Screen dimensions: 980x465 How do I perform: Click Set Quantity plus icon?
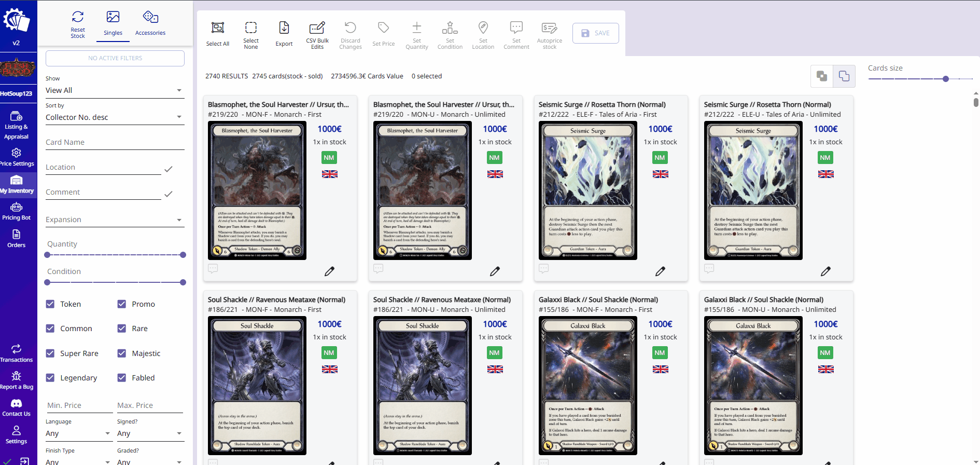pos(417,28)
